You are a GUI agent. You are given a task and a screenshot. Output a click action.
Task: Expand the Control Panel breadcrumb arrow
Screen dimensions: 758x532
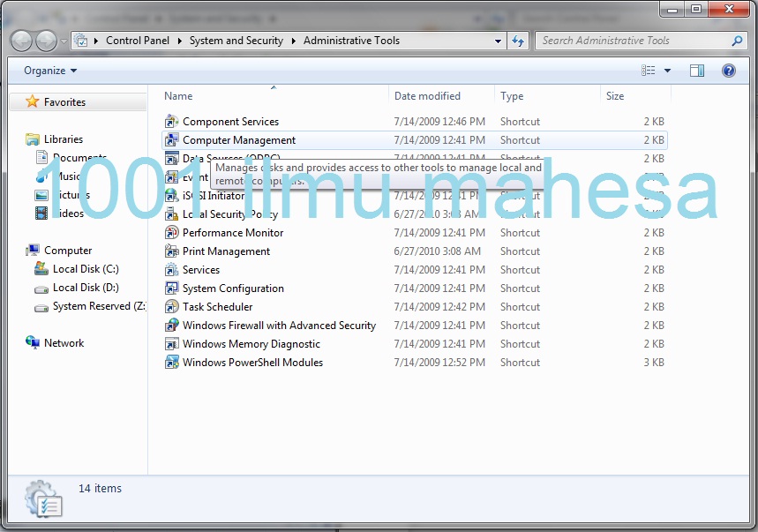179,41
